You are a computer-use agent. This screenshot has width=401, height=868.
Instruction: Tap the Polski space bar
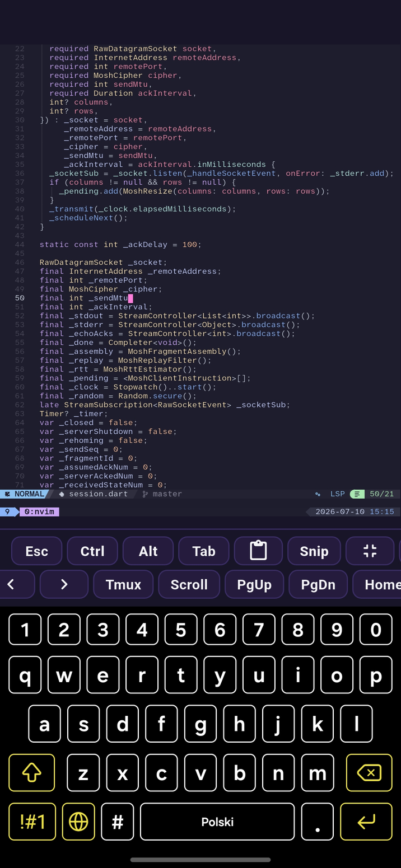click(x=217, y=822)
